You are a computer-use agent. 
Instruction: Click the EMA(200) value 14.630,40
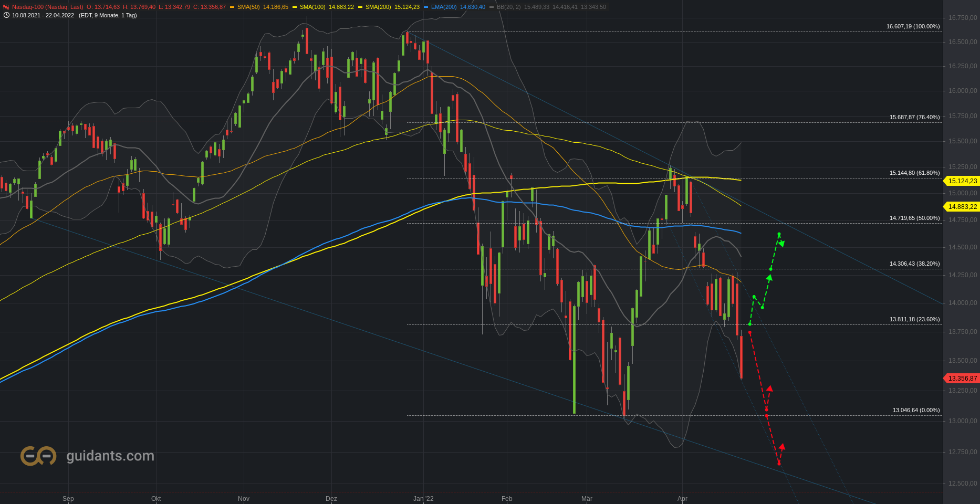click(x=473, y=7)
